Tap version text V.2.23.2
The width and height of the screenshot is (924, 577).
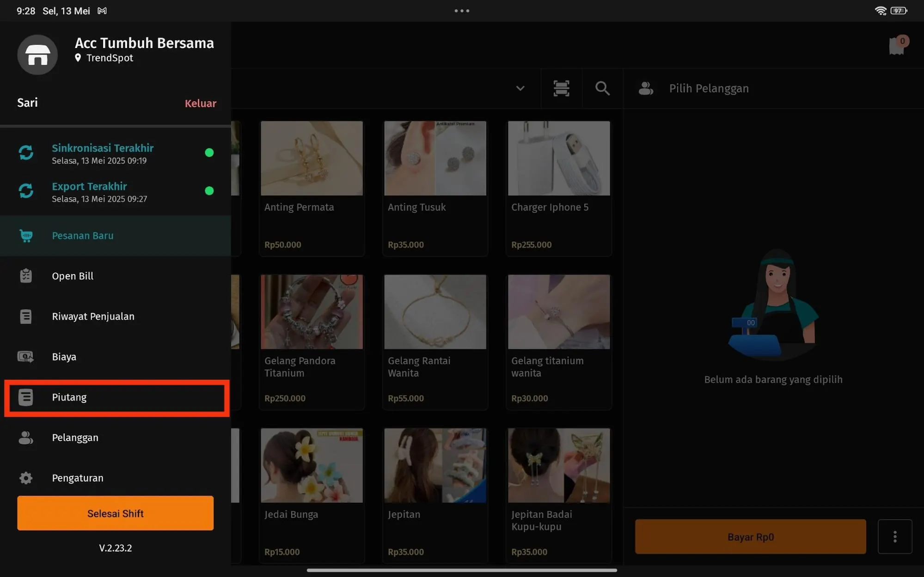coord(116,548)
